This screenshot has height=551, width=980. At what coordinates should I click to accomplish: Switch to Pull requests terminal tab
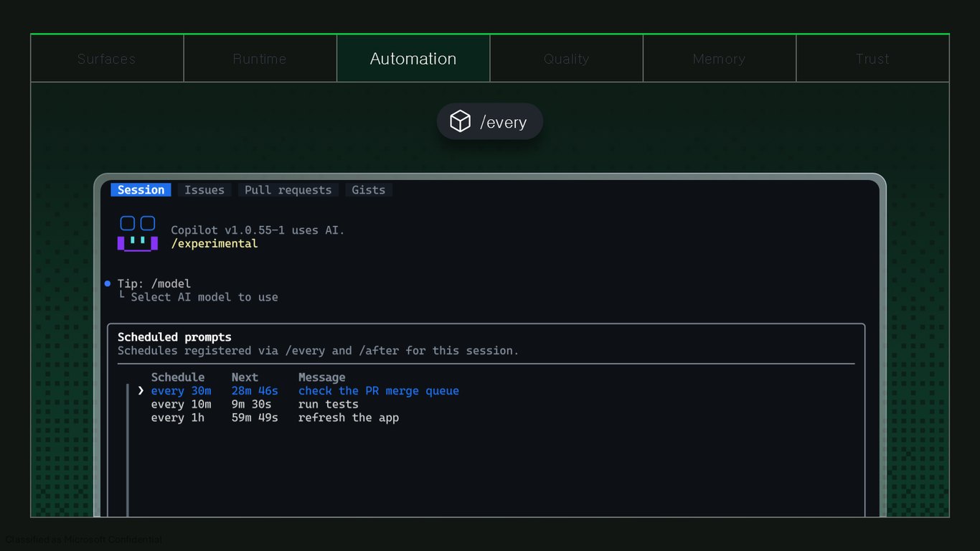click(x=288, y=190)
